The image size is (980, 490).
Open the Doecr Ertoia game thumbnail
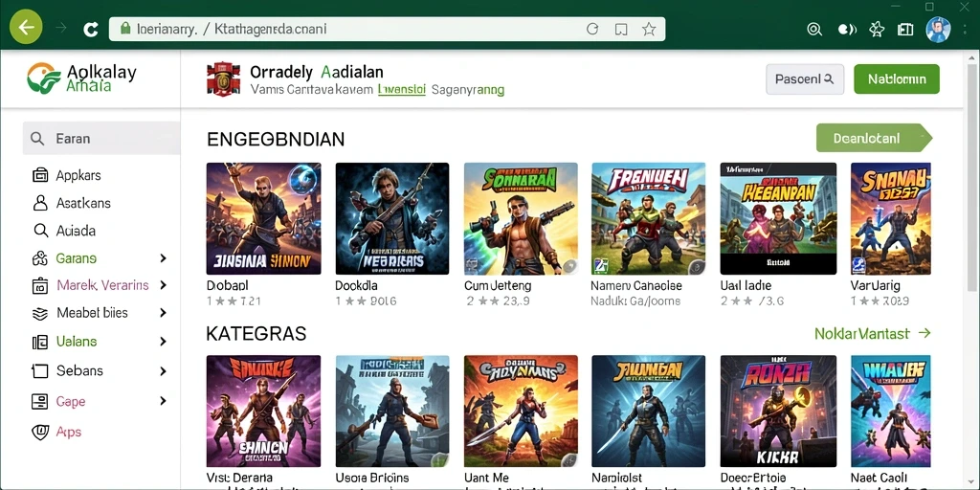pyautogui.click(x=778, y=412)
